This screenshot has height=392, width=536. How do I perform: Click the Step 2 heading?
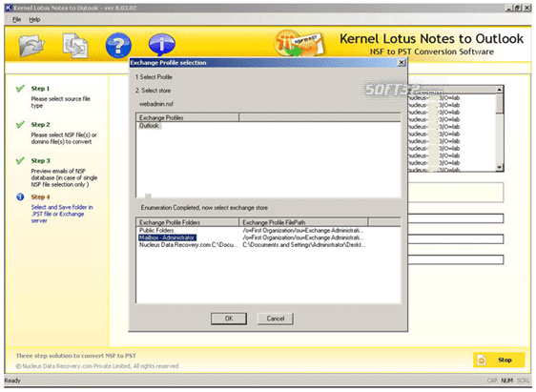point(41,124)
